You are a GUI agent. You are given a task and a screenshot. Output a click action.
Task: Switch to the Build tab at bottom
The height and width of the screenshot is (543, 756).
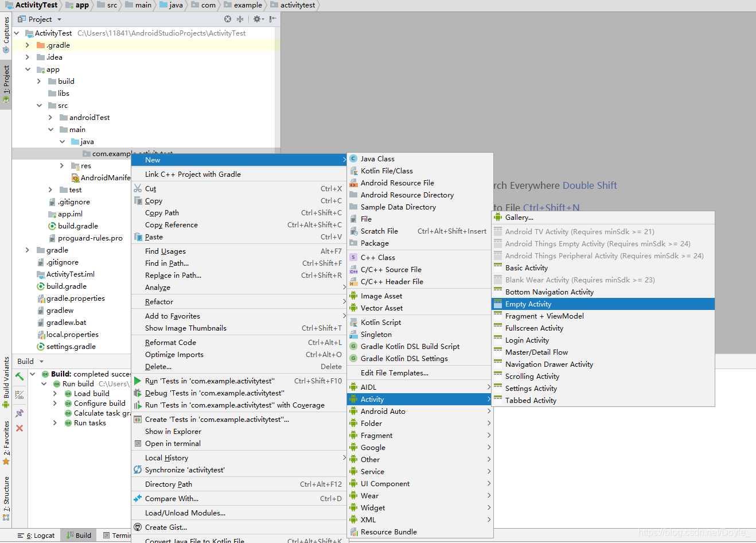pos(79,536)
